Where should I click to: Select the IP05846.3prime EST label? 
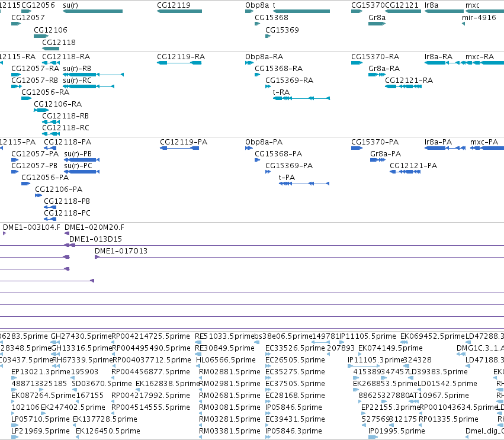(x=294, y=431)
